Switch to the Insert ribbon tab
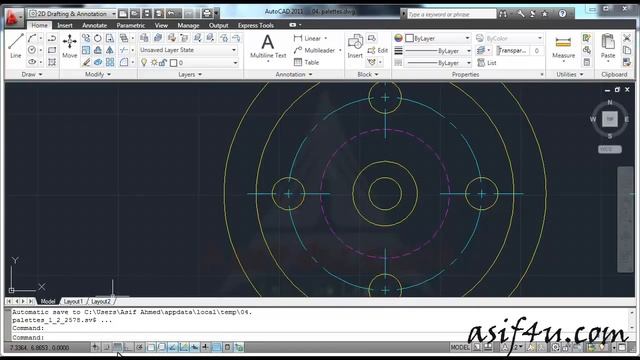 tap(64, 25)
